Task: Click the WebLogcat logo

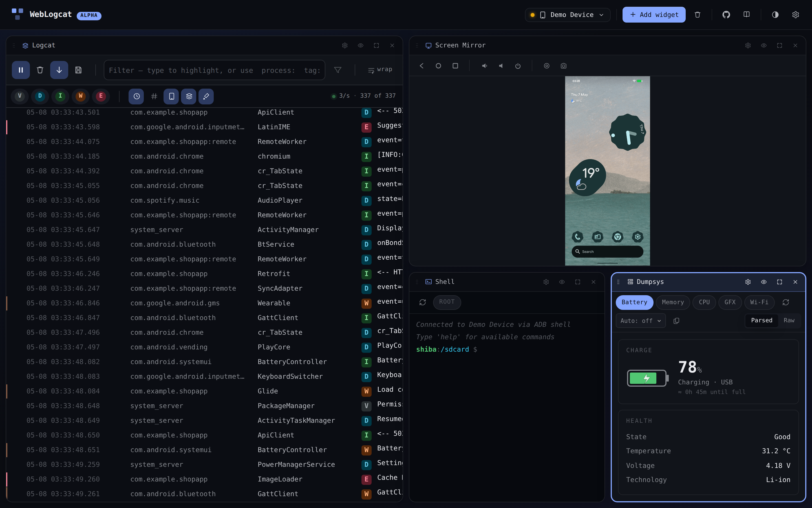Action: (17, 14)
